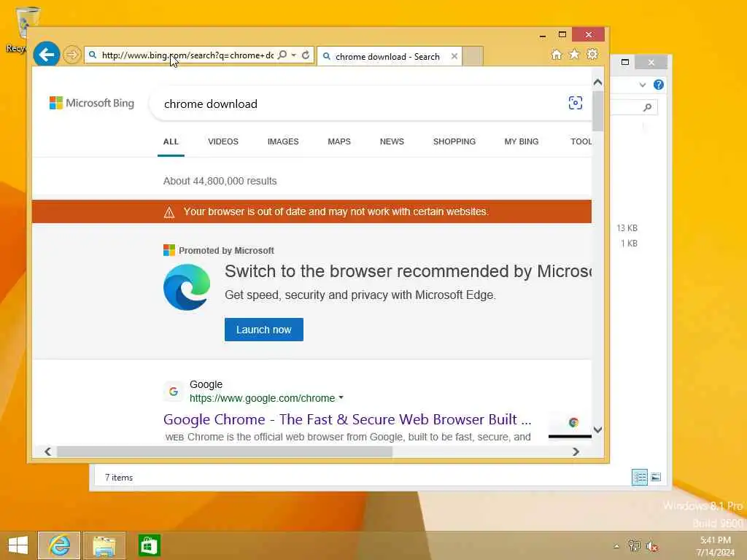Click horizontal scrollbar left arrow
This screenshot has width=747, height=560.
pos(47,451)
